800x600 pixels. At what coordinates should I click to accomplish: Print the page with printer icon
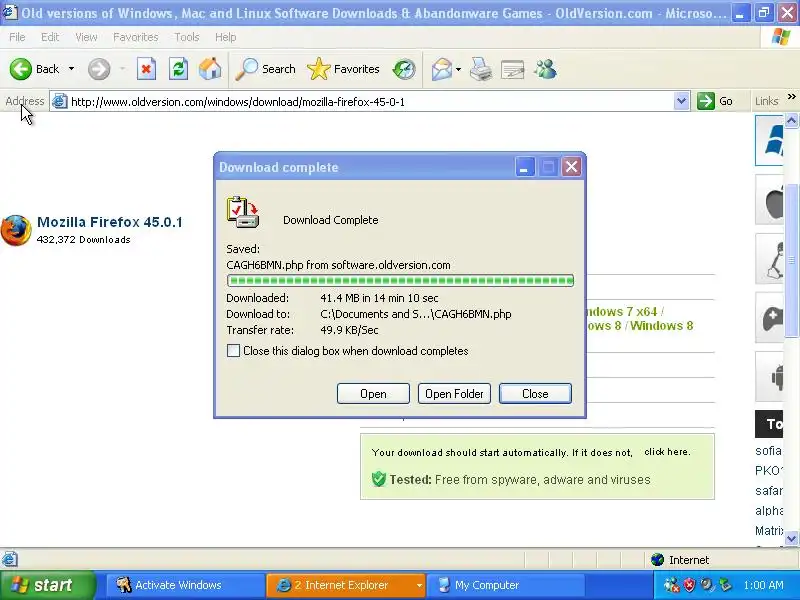pos(481,69)
